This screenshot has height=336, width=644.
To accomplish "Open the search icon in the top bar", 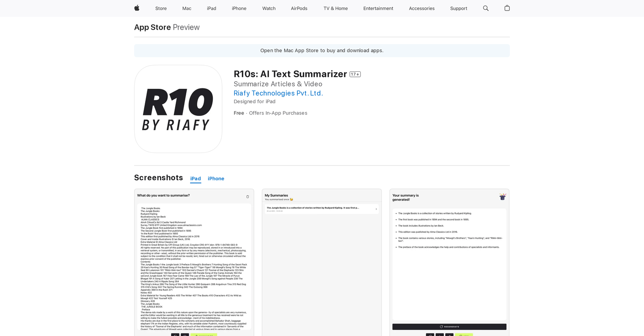I will pos(485,8).
